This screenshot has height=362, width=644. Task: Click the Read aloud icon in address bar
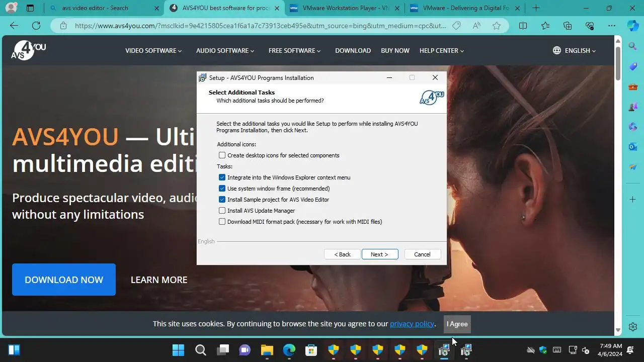click(476, 26)
